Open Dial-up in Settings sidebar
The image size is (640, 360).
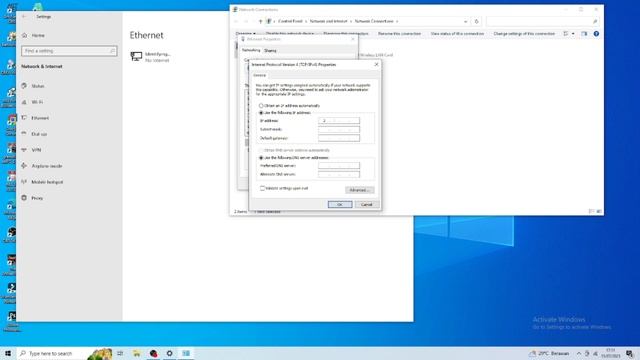39,134
